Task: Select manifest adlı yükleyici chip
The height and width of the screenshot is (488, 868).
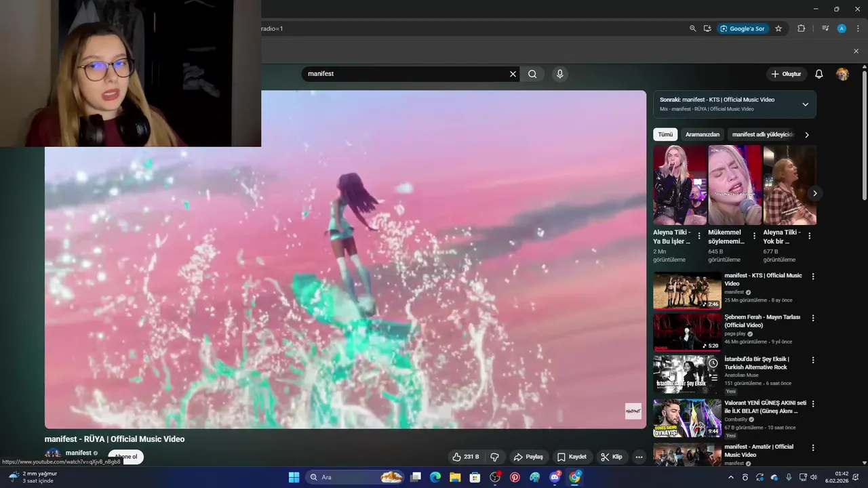Action: pos(762,134)
